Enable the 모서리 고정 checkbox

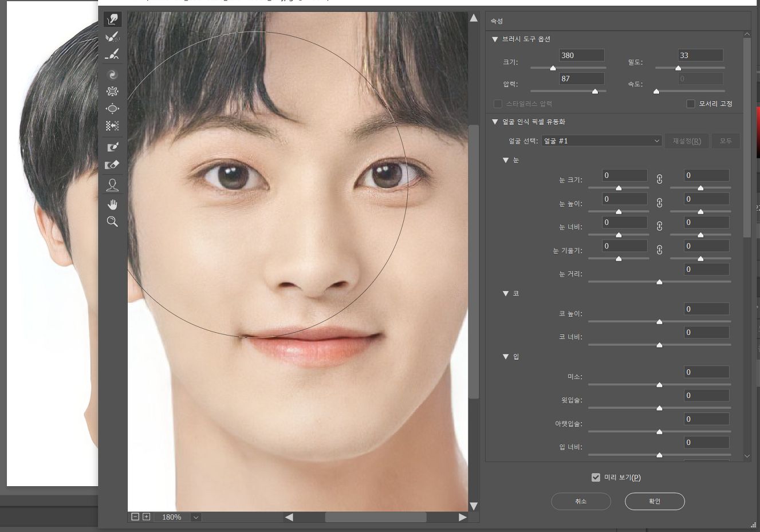(x=691, y=104)
